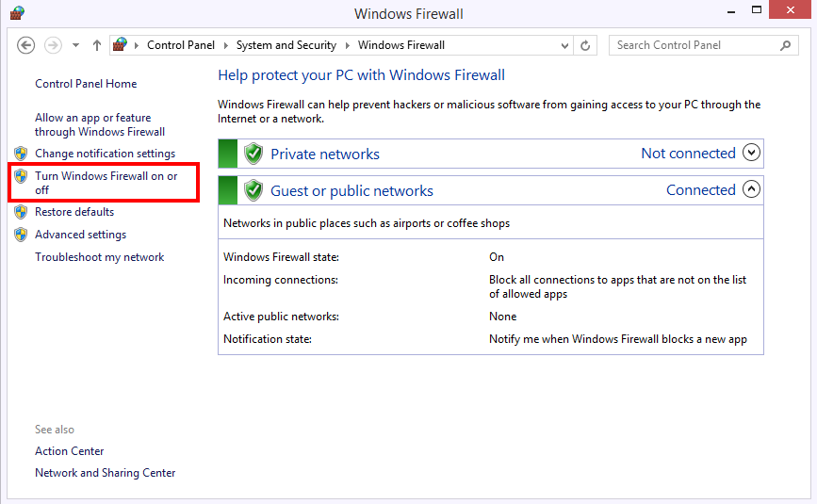Screen dimensions: 817x504
Task: Click the 'Notification state:' label
Action: coord(268,339)
